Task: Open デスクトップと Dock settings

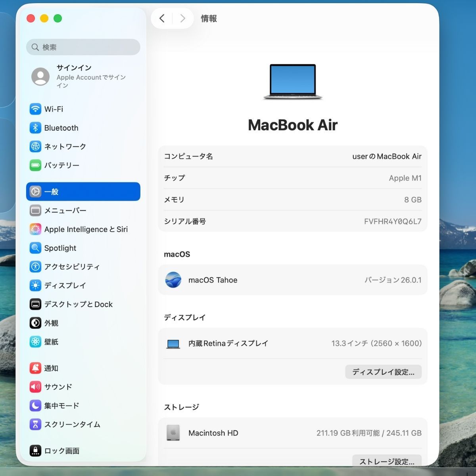Action: [78, 304]
